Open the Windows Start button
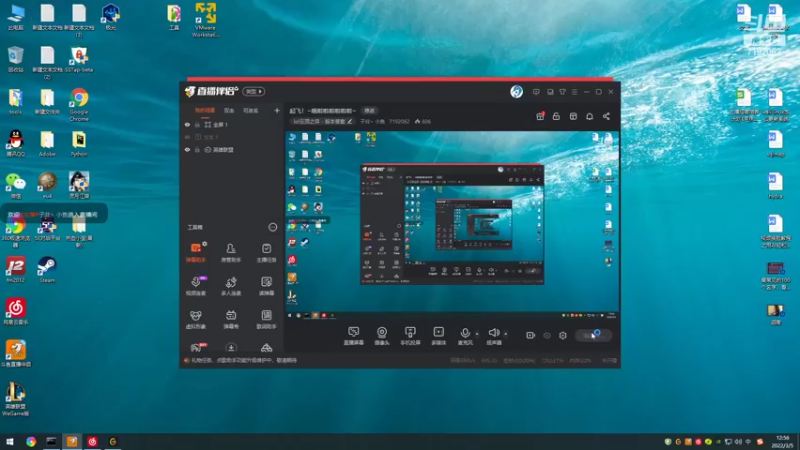Viewport: 800px width, 450px height. point(9,441)
